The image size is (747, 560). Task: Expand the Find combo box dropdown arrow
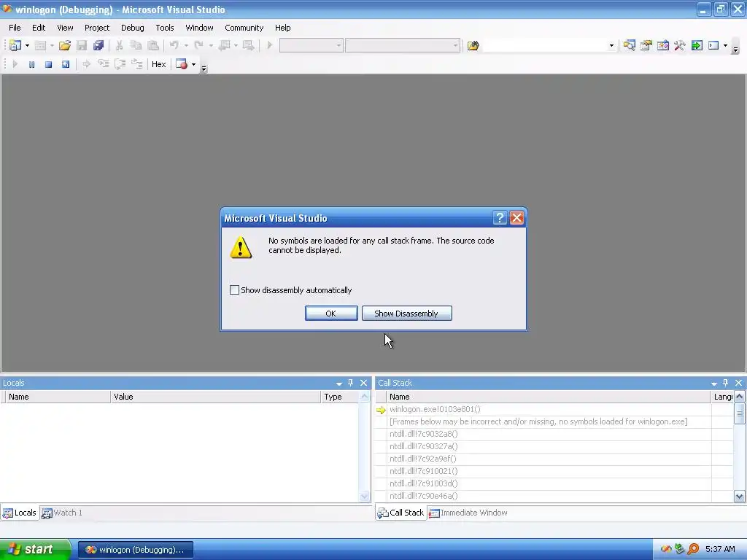611,46
